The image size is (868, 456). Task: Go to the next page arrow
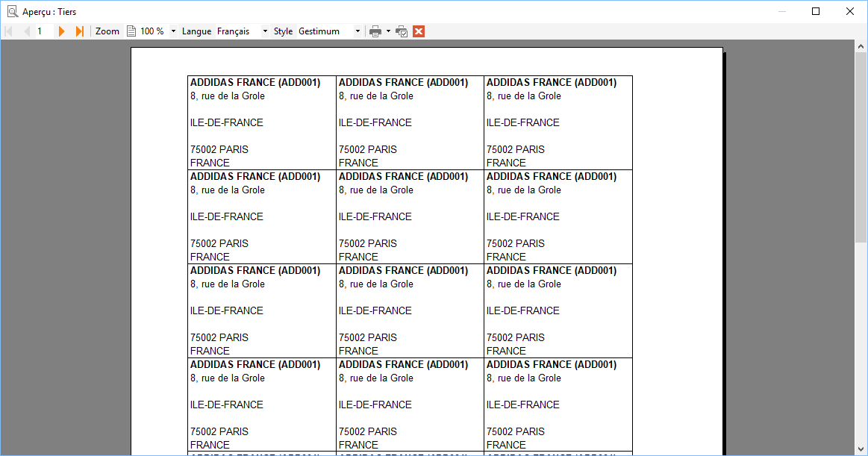pos(61,31)
